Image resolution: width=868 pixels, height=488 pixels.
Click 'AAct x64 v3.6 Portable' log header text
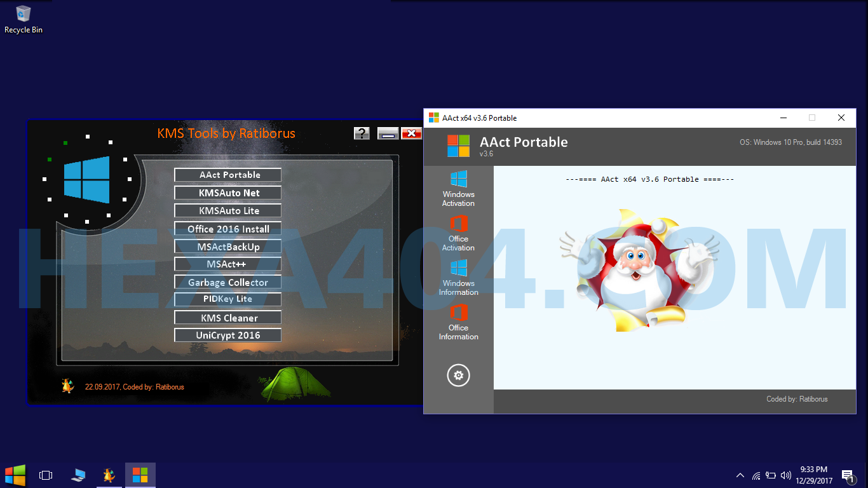[649, 179]
